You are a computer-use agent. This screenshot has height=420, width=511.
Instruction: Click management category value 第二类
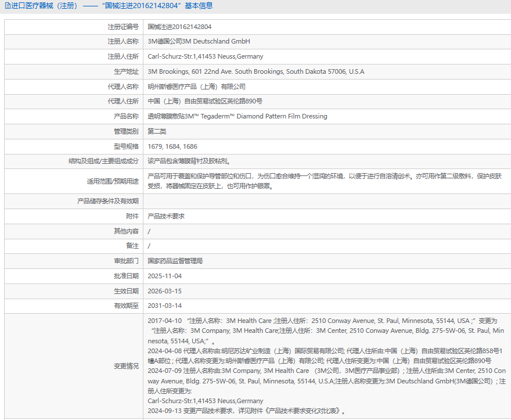(157, 131)
